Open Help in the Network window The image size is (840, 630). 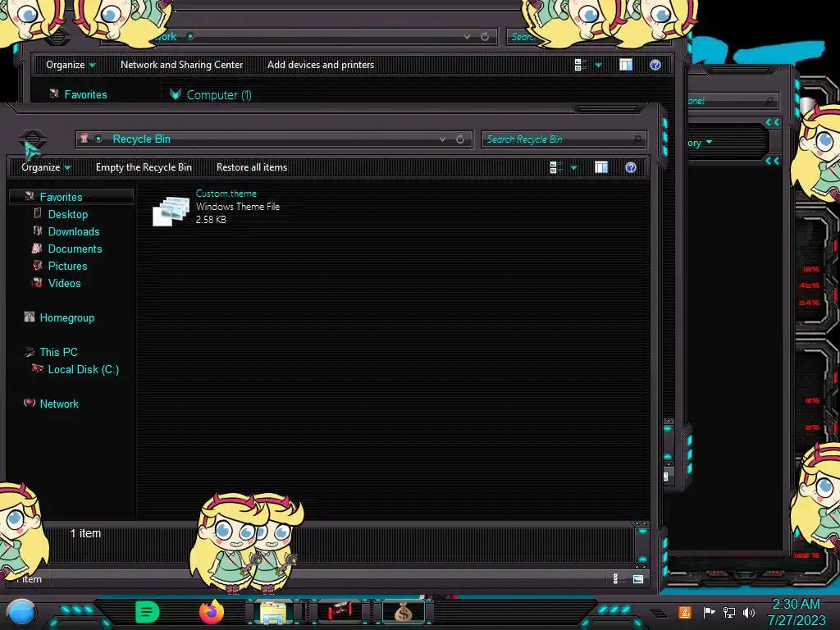pyautogui.click(x=655, y=65)
